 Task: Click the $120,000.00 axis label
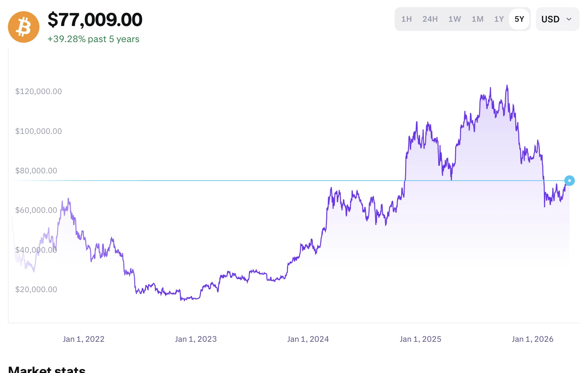coord(38,91)
